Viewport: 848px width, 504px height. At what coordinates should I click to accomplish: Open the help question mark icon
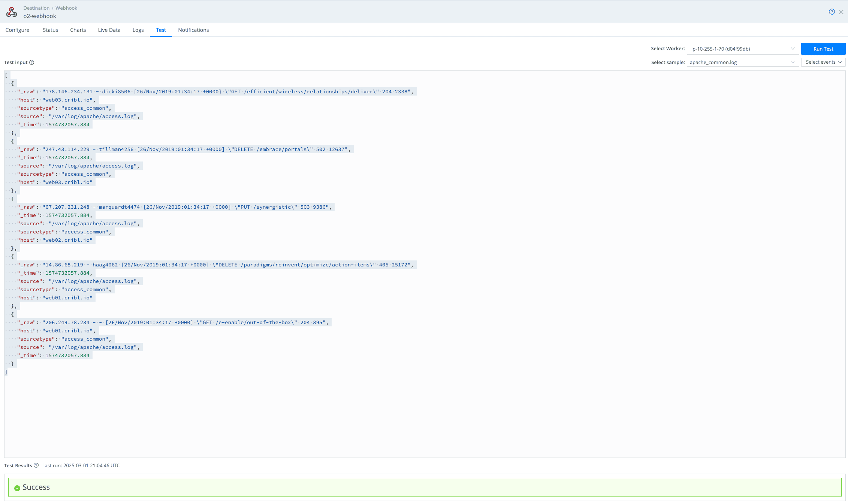tap(832, 12)
